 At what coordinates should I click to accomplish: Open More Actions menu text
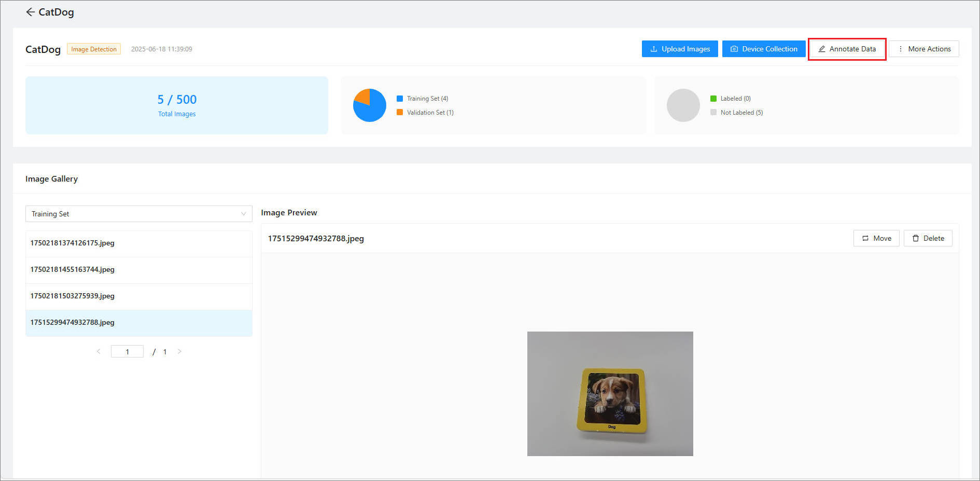coord(930,49)
